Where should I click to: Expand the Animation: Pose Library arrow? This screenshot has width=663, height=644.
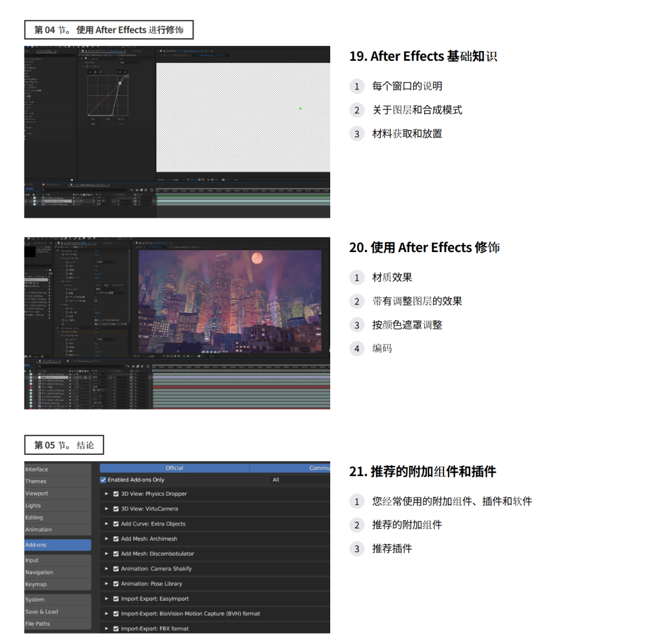[x=107, y=584]
